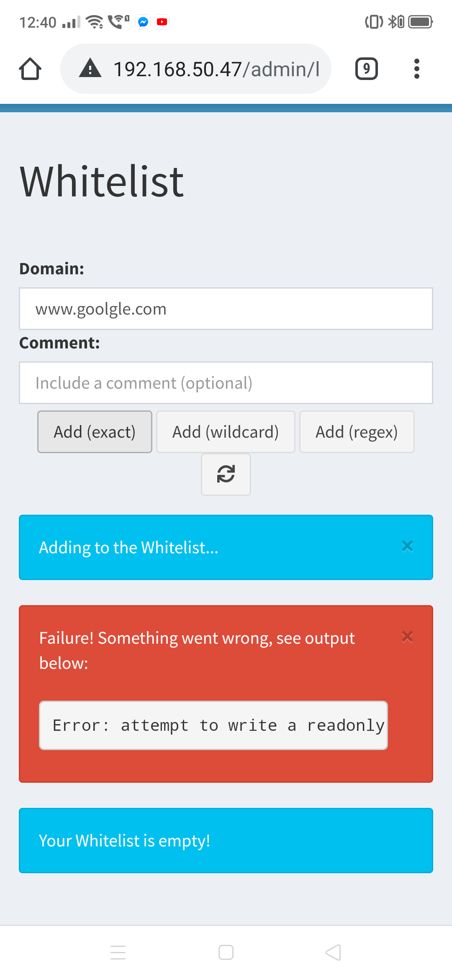Focus the Domain input field
The height and width of the screenshot is (980, 452).
pyautogui.click(x=226, y=309)
